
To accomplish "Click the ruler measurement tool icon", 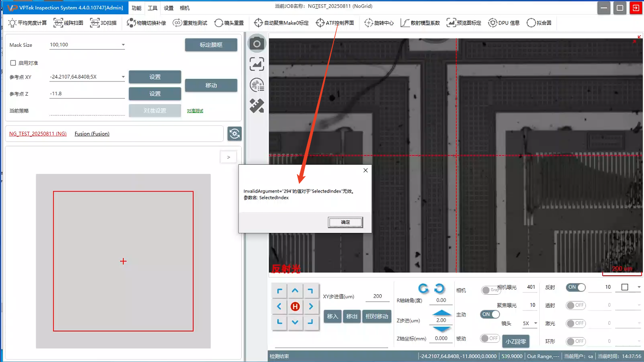I will (257, 106).
